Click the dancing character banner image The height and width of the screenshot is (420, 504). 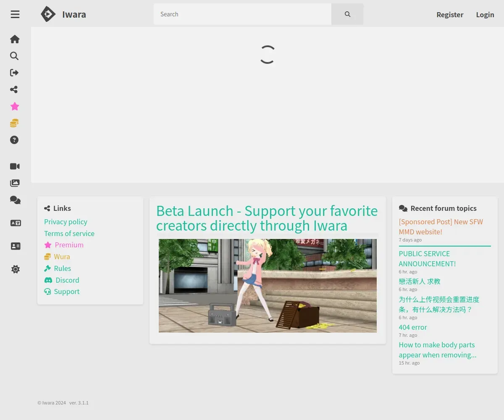click(268, 286)
